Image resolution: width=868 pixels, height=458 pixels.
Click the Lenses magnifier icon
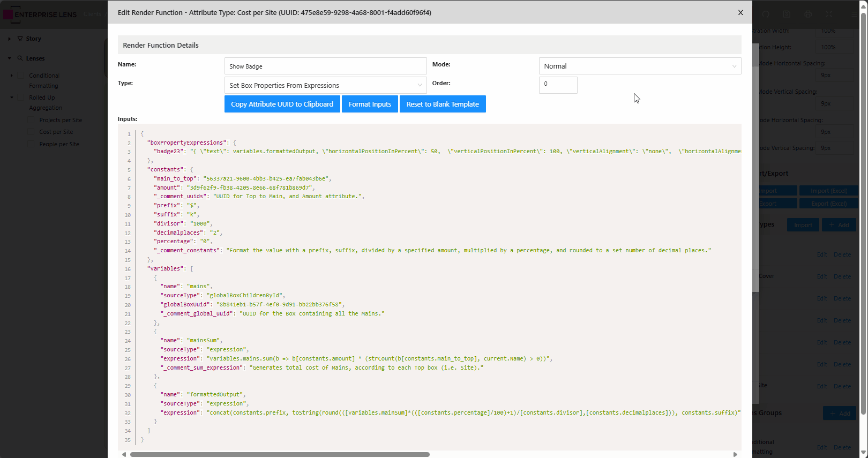click(20, 58)
